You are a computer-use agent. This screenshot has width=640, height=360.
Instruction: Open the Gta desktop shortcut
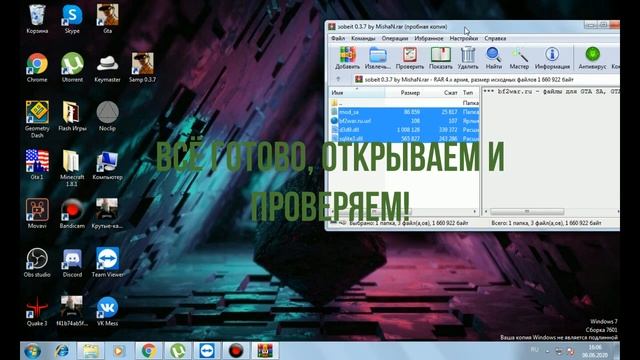(x=107, y=19)
